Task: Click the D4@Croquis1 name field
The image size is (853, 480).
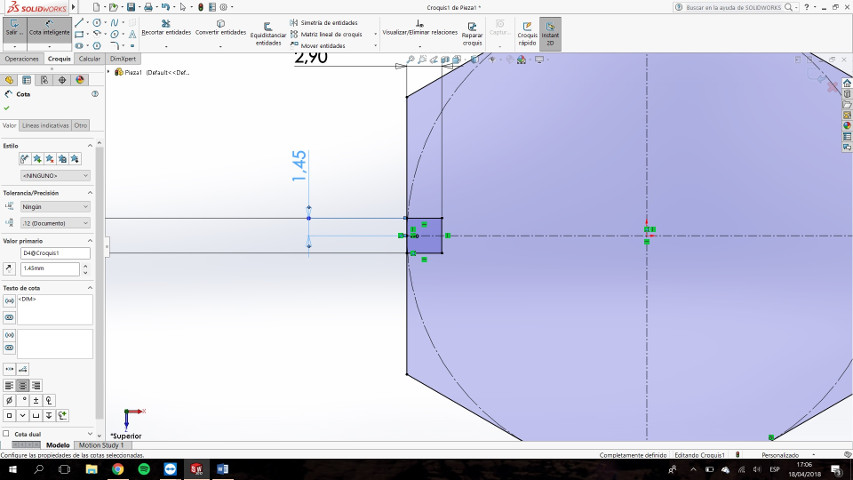Action: click(55, 253)
